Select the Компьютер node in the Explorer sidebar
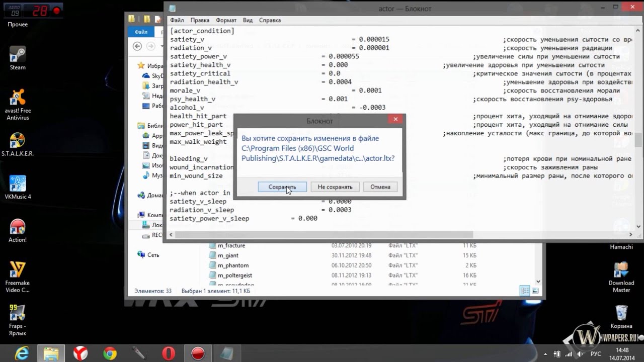 click(x=150, y=215)
